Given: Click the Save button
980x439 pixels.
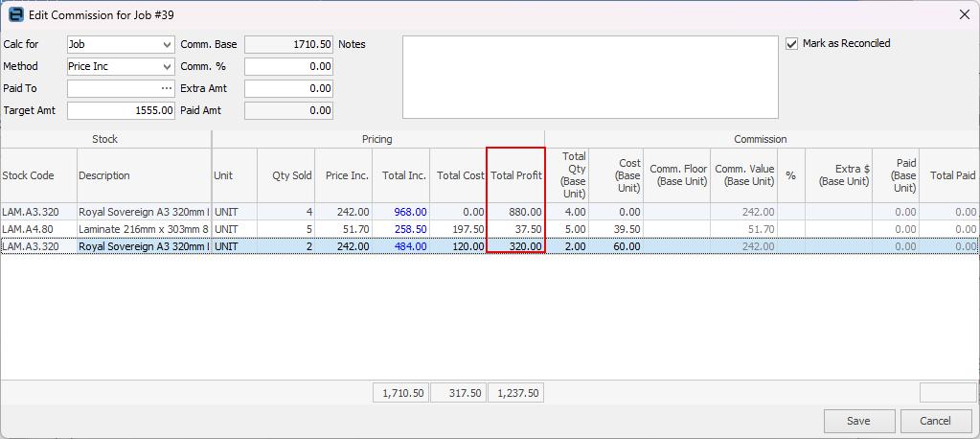Looking at the screenshot, I should pos(858,422).
